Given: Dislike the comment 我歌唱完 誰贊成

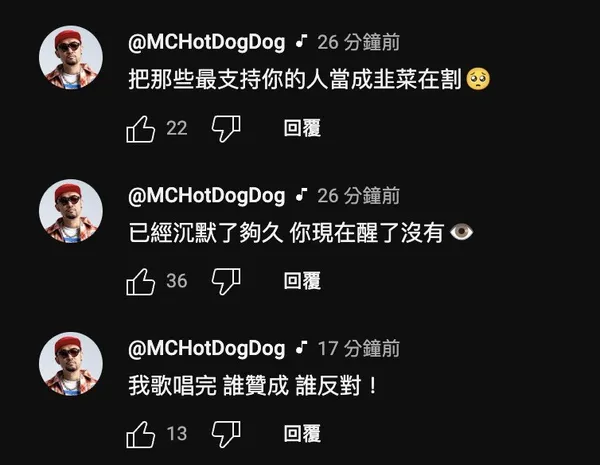Looking at the screenshot, I should point(226,434).
